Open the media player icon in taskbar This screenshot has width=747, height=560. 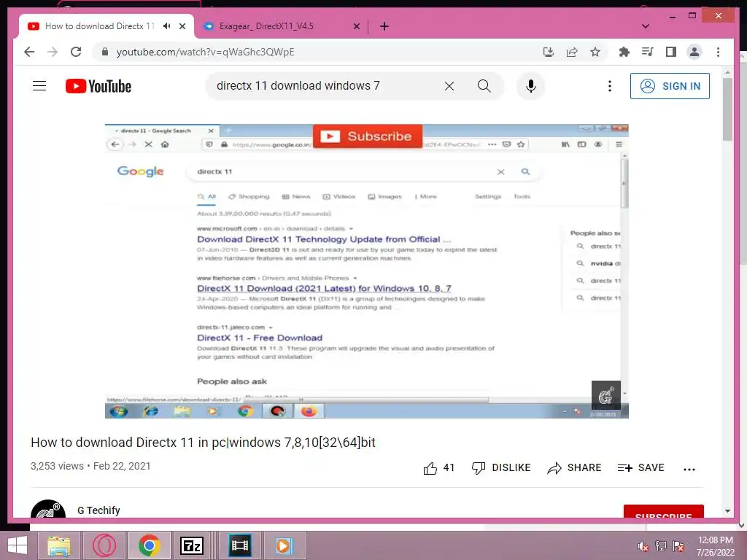[x=283, y=545]
